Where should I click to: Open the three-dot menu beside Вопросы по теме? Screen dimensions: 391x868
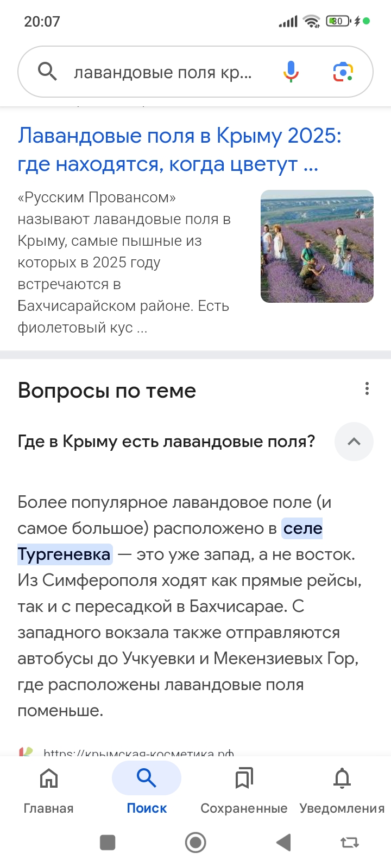[x=367, y=388]
